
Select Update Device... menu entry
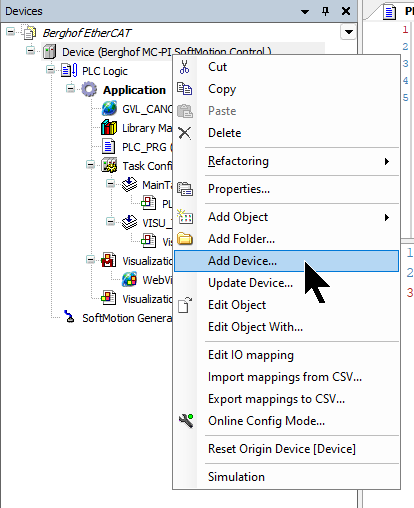(x=287, y=283)
